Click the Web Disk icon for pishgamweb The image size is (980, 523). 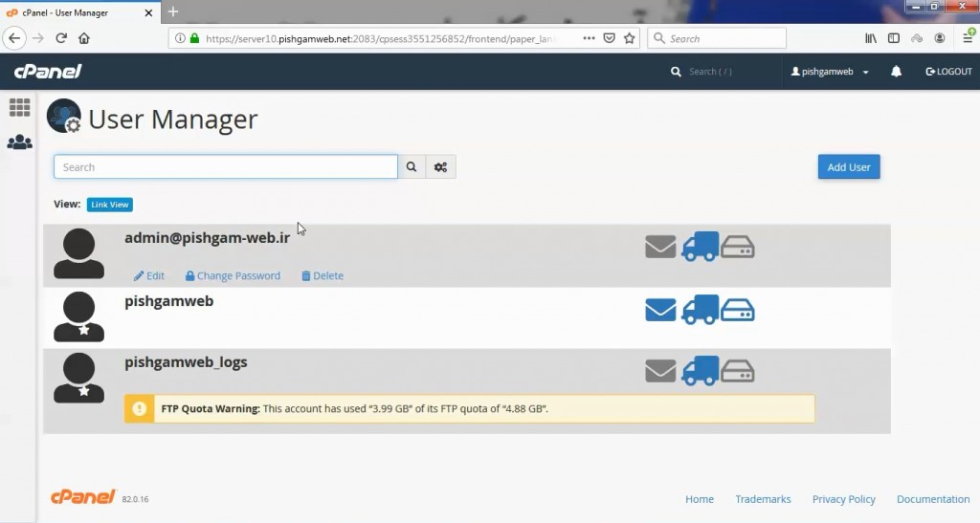point(738,310)
